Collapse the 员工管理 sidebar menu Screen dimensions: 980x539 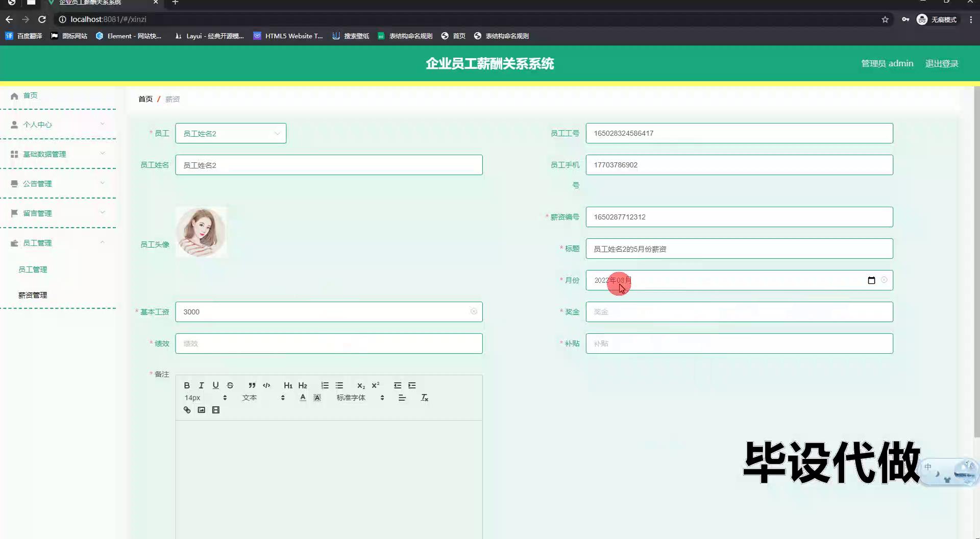pyautogui.click(x=58, y=243)
